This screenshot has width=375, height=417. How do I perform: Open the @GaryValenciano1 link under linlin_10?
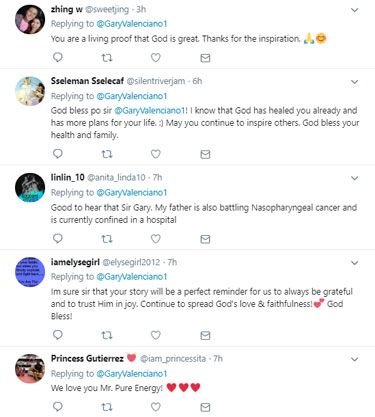(x=132, y=193)
